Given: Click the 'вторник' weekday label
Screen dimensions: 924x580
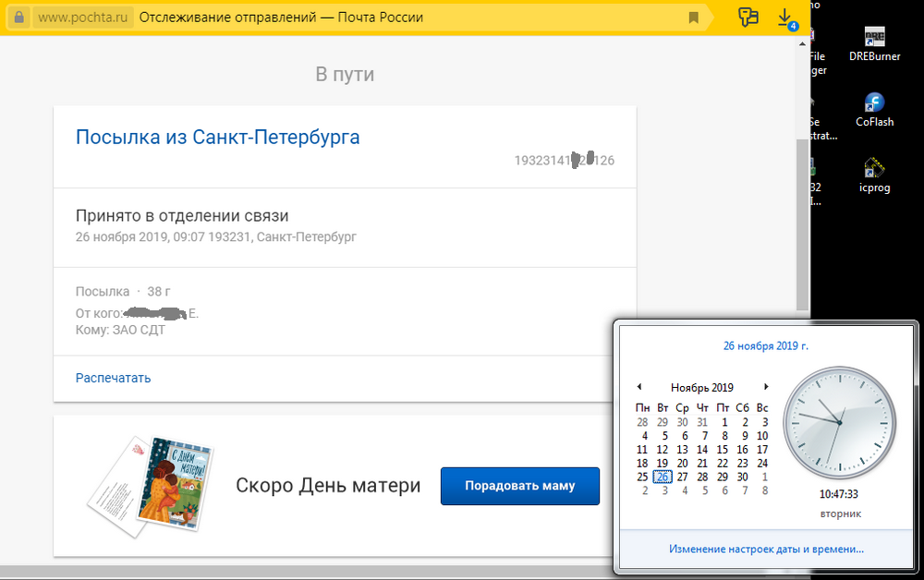Looking at the screenshot, I should (840, 514).
